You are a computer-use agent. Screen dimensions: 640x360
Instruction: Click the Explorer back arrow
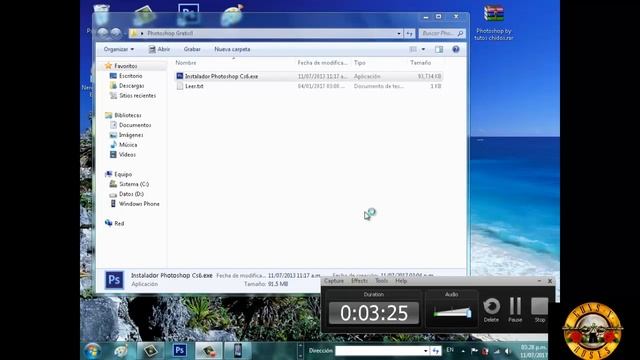(102, 33)
